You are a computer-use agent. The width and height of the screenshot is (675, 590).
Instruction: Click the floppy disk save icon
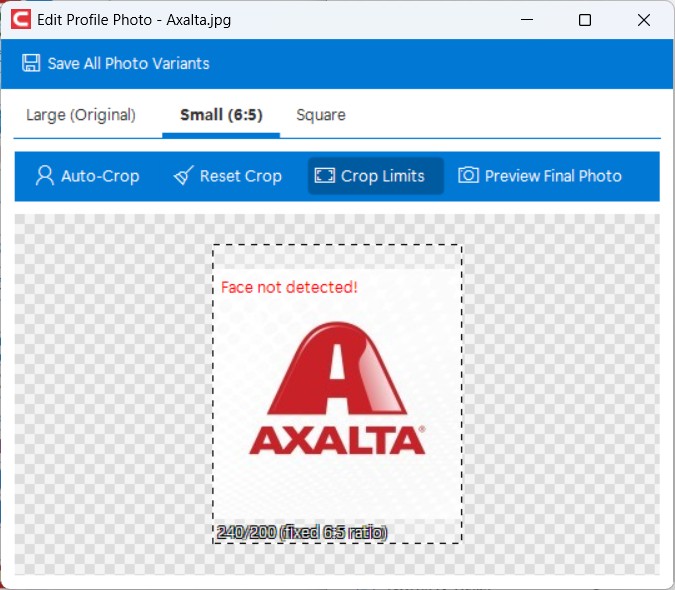coord(31,63)
